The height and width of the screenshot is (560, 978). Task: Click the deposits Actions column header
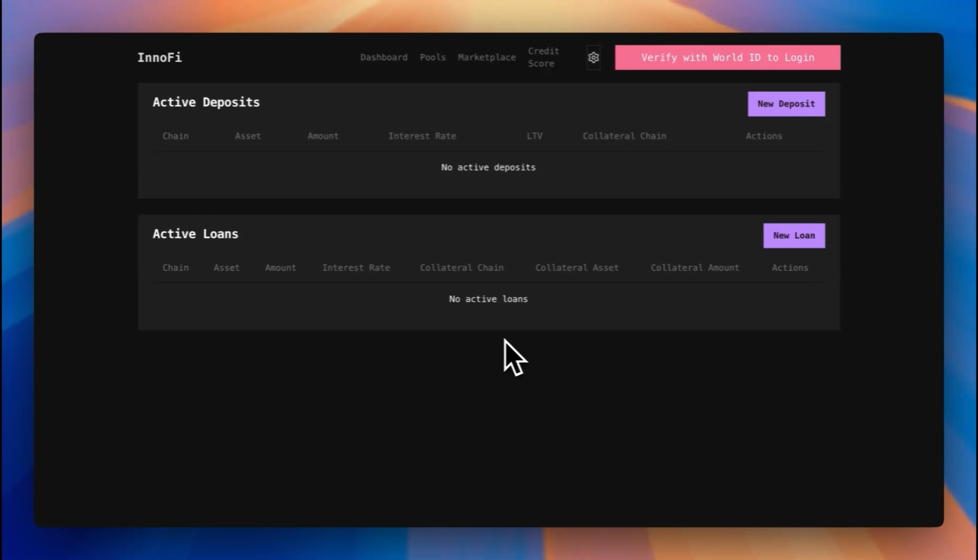pos(764,136)
